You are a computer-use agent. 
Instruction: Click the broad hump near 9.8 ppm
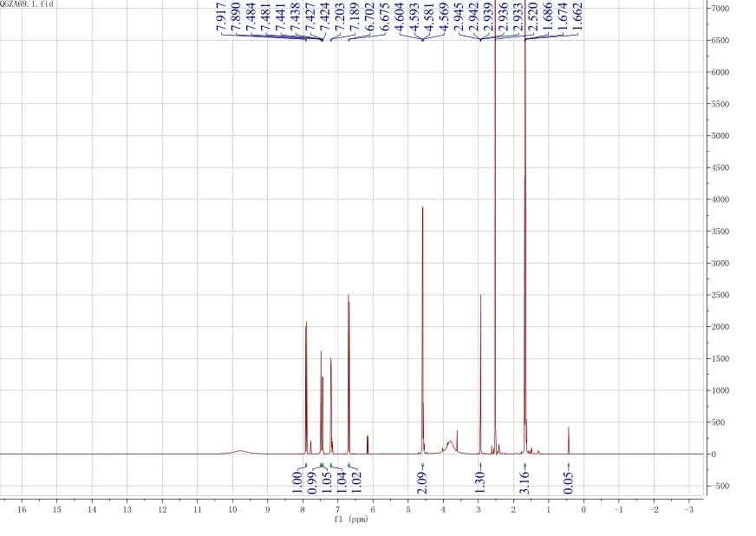pos(240,452)
